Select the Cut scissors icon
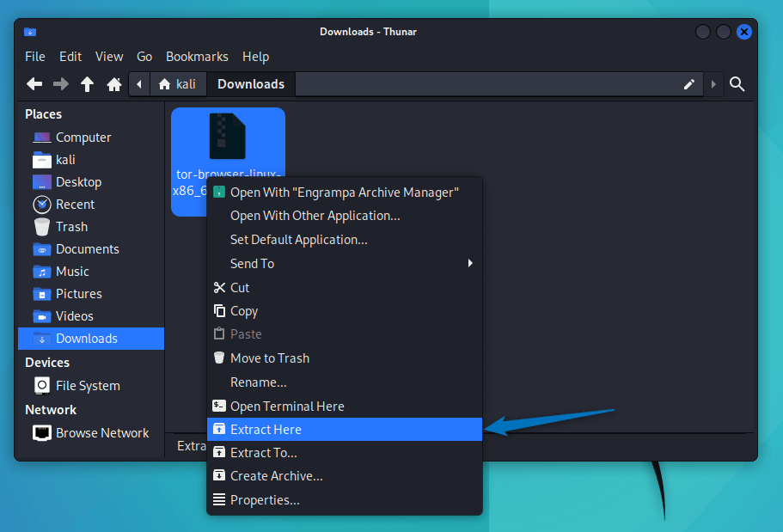Image resolution: width=783 pixels, height=532 pixels. 219,287
